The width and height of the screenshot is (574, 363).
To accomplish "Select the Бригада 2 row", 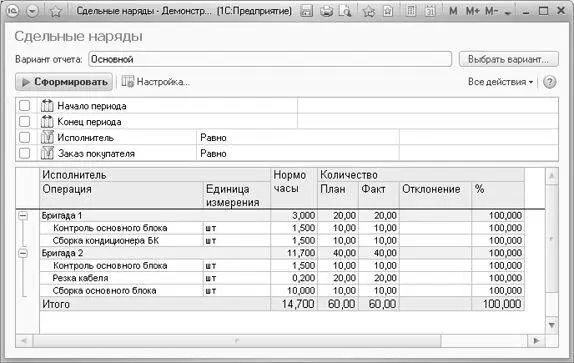I will click(282, 253).
